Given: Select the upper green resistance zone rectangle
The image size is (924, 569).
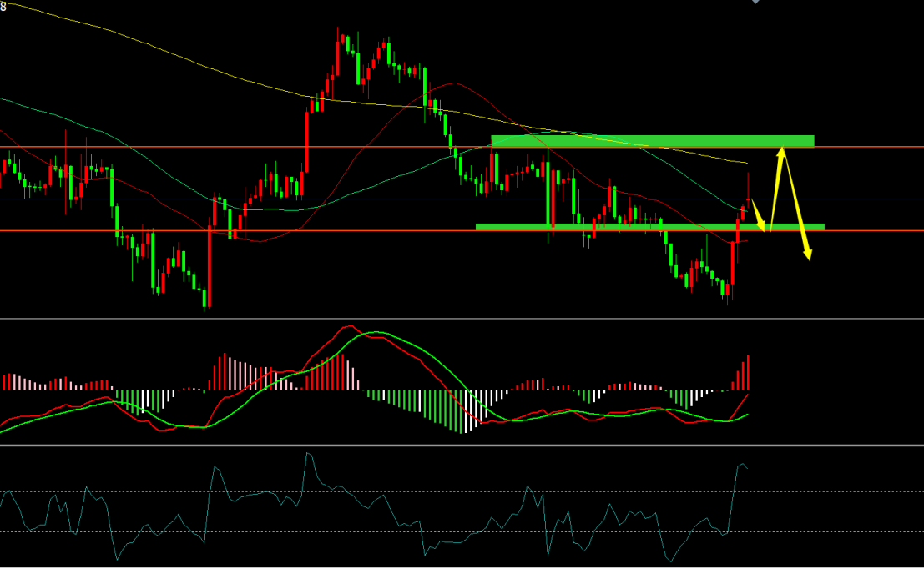Looking at the screenshot, I should click(x=653, y=141).
